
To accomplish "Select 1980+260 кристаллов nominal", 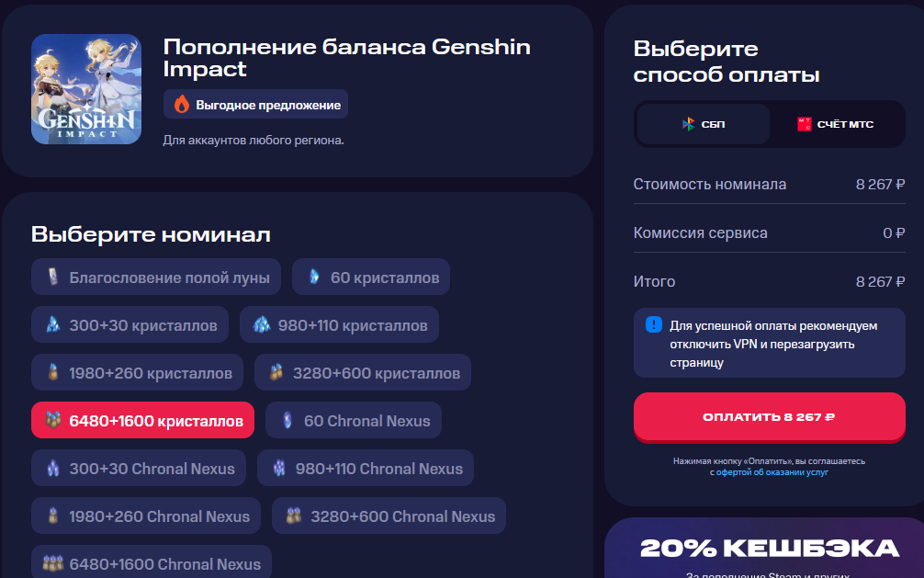I will (137, 372).
